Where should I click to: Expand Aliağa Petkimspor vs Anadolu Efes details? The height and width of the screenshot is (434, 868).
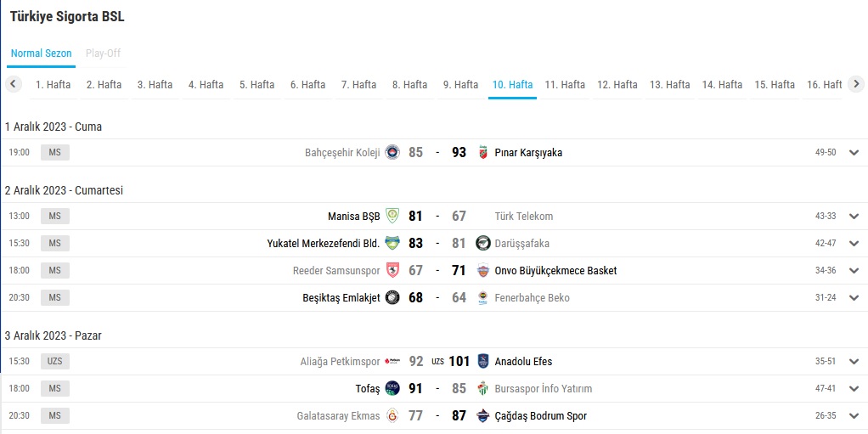click(x=854, y=362)
